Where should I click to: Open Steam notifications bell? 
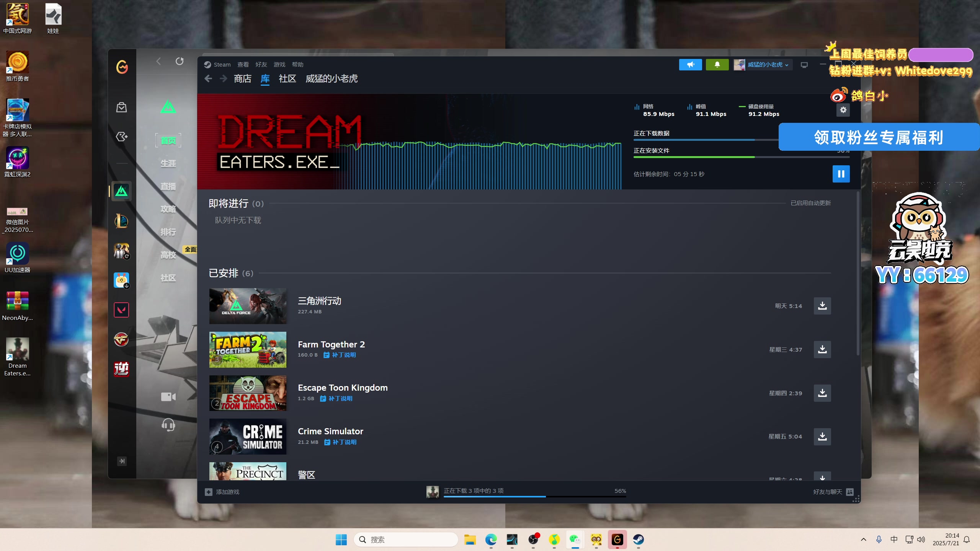coord(717,65)
